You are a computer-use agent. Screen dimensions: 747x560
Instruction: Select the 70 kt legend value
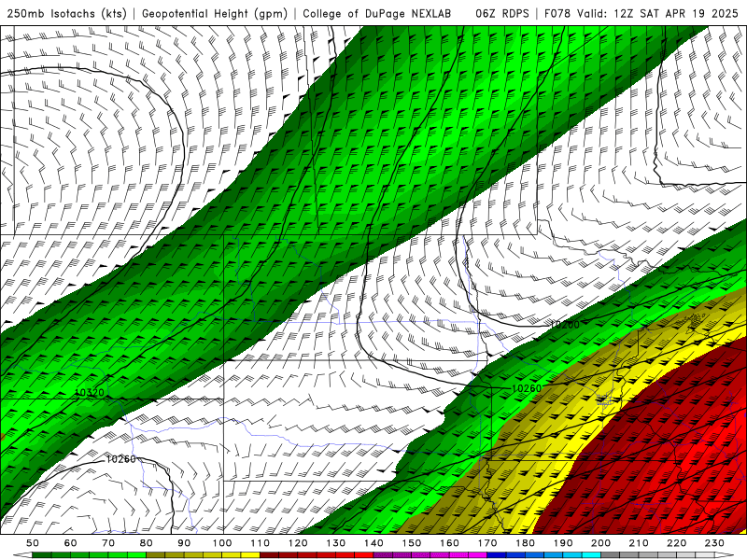coord(108,543)
